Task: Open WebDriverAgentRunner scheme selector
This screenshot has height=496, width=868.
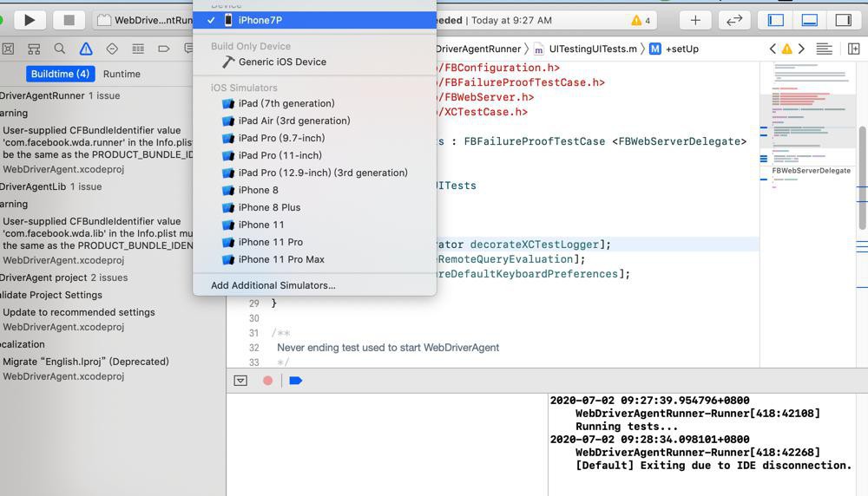Action: tap(145, 21)
